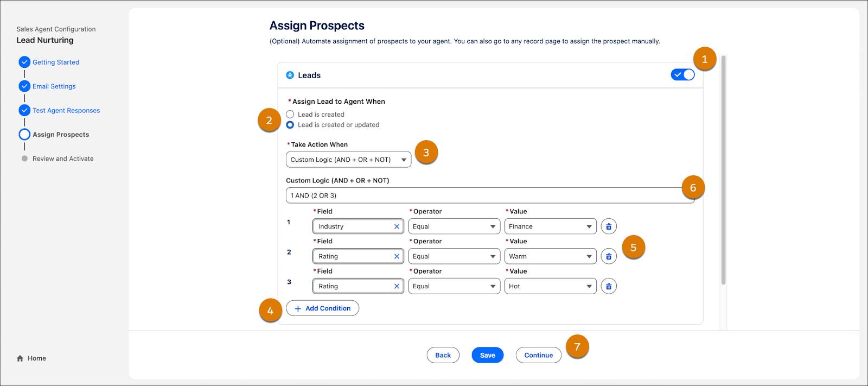The width and height of the screenshot is (868, 386).
Task: Click the Assign Prospects step circle icon
Action: pos(24,134)
